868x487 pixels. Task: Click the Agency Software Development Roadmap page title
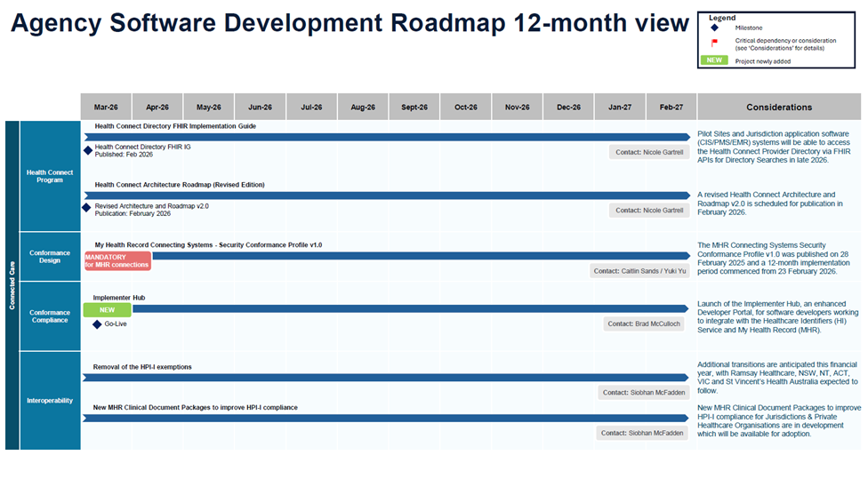pyautogui.click(x=350, y=23)
